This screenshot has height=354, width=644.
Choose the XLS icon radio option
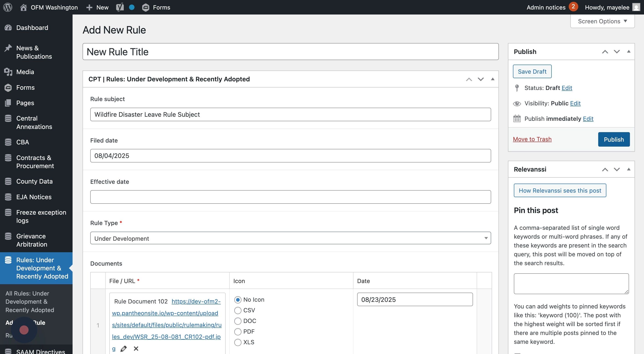click(238, 342)
